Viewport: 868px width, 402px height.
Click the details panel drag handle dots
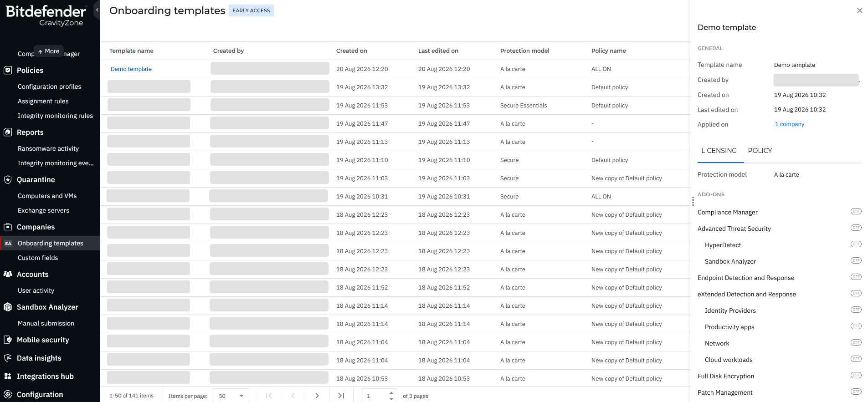(693, 201)
